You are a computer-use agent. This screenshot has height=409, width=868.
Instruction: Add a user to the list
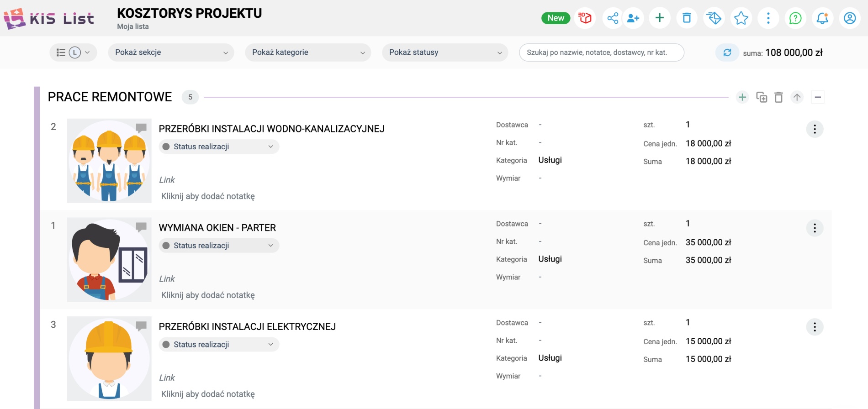click(633, 18)
